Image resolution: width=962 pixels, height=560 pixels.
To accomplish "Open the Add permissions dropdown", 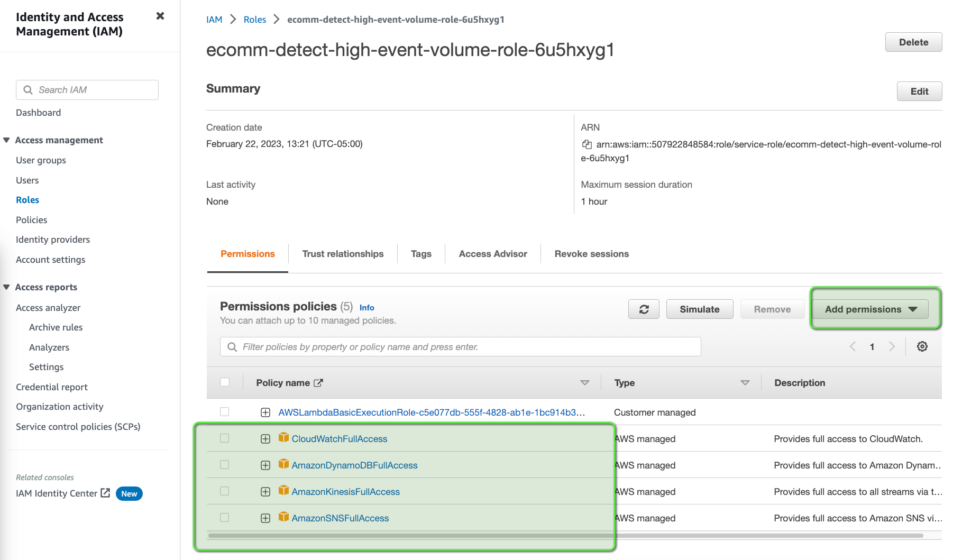I will point(870,309).
